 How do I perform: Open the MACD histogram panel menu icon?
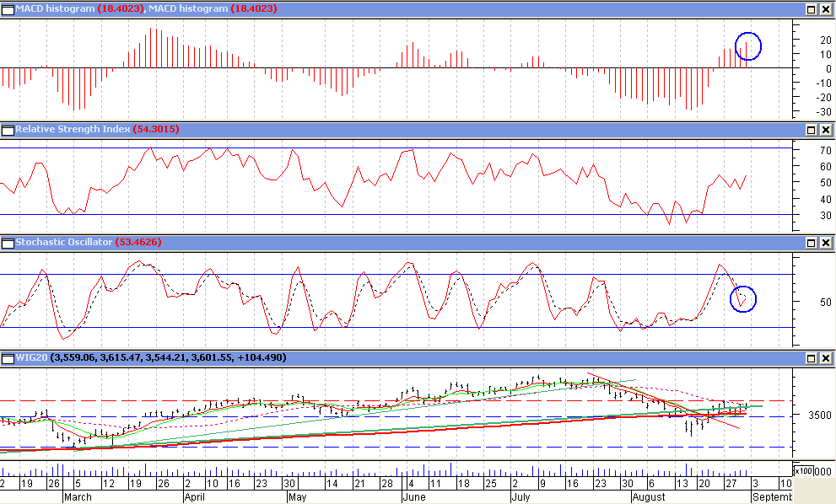click(x=8, y=8)
